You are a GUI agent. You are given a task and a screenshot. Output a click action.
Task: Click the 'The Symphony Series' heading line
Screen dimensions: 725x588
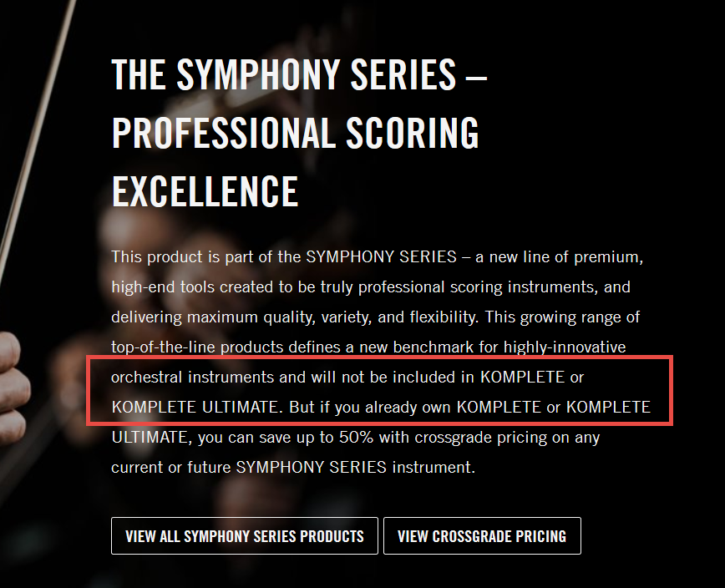pos(299,74)
